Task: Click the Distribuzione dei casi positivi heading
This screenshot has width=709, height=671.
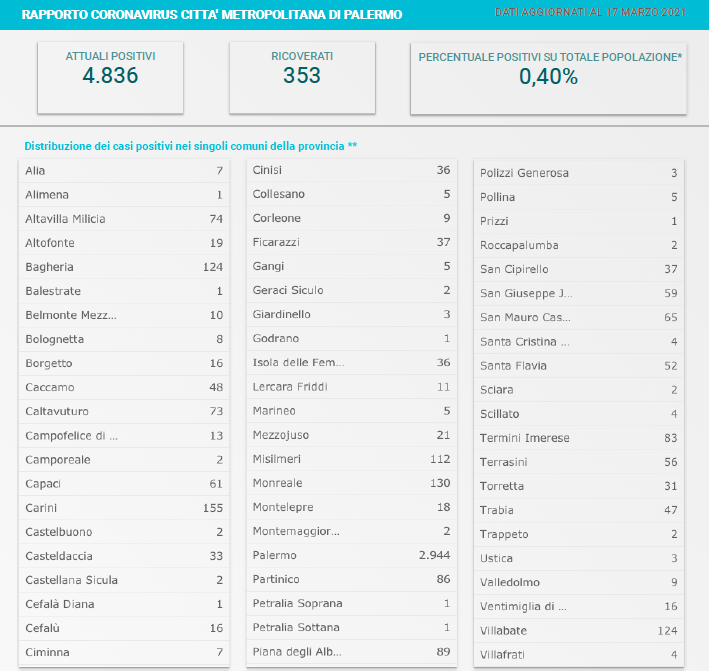Action: click(x=190, y=146)
